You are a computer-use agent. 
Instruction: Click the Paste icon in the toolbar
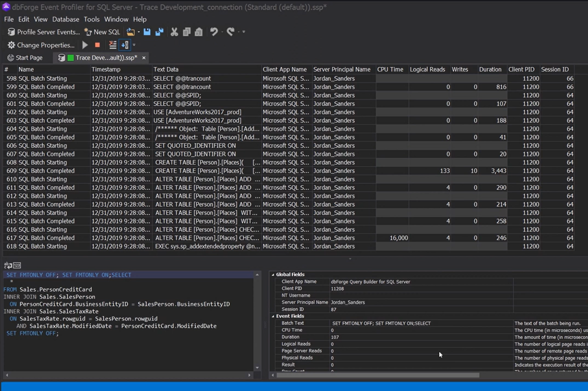(x=198, y=31)
